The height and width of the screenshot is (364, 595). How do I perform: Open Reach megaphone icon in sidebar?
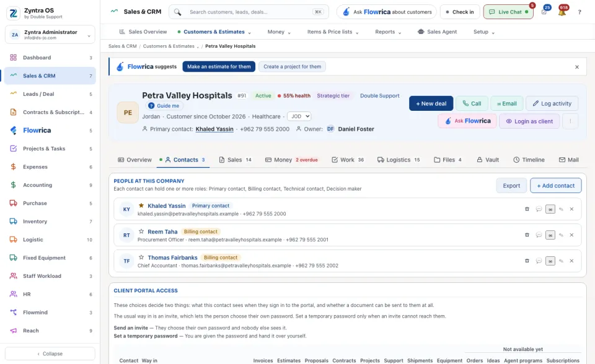13,331
